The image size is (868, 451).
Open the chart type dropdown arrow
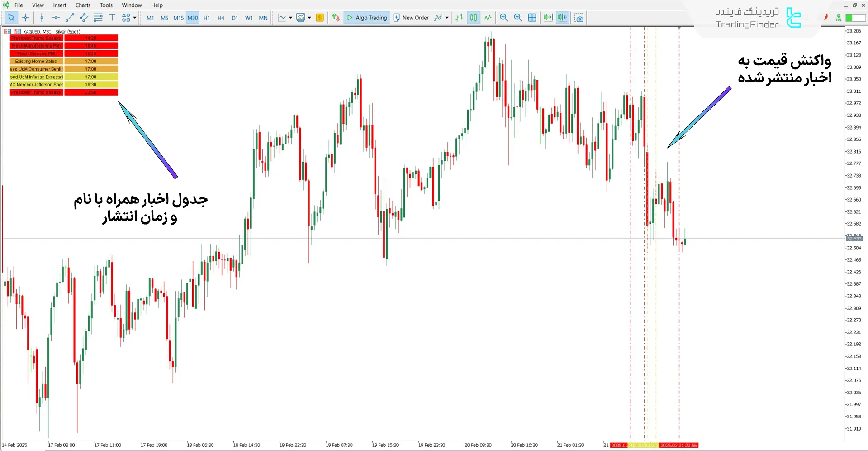click(290, 18)
